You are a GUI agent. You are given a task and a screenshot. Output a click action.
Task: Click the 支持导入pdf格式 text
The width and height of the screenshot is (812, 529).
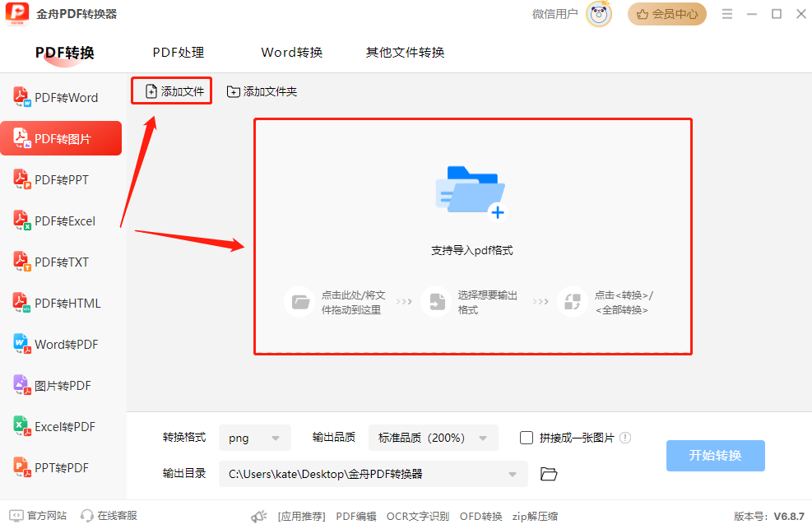point(472,251)
